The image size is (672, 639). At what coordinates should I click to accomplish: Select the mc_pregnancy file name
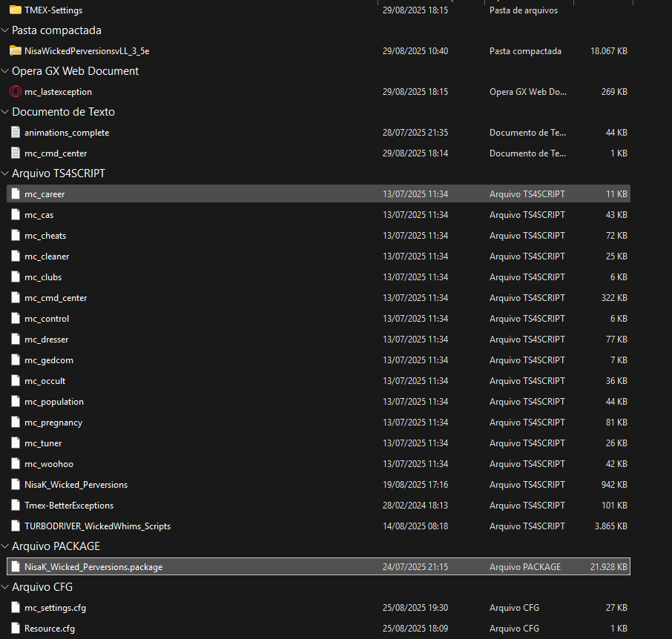coord(53,423)
